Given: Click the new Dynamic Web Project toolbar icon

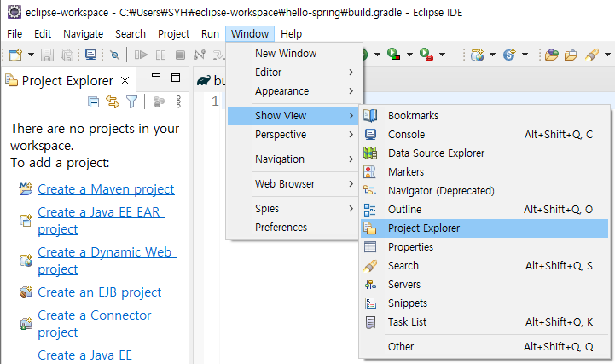Looking at the screenshot, I should tap(477, 55).
